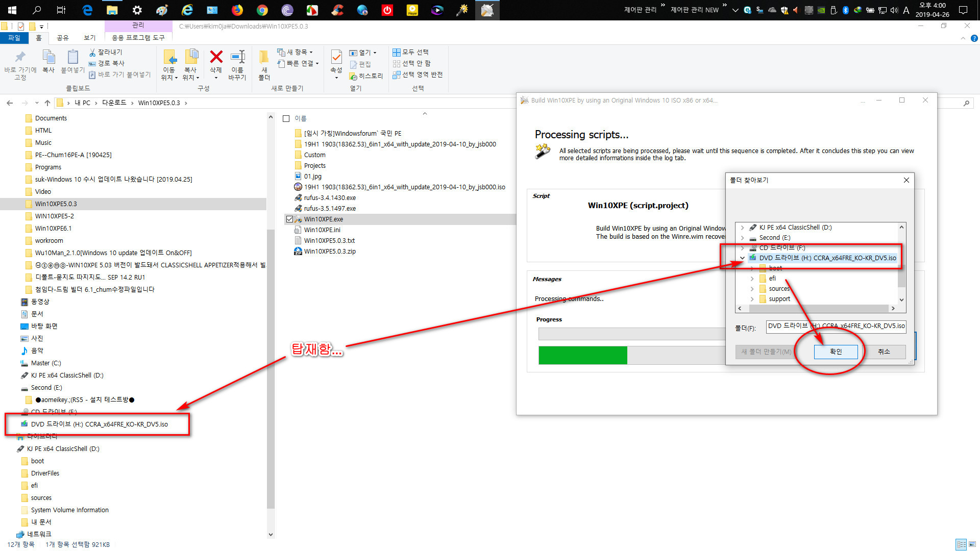Click Cut (잘라내기) scissors icon
980x551 pixels.
pos(92,52)
